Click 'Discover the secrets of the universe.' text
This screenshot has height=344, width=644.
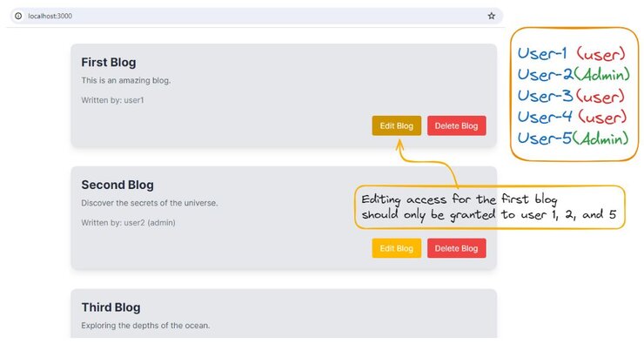pyautogui.click(x=150, y=203)
